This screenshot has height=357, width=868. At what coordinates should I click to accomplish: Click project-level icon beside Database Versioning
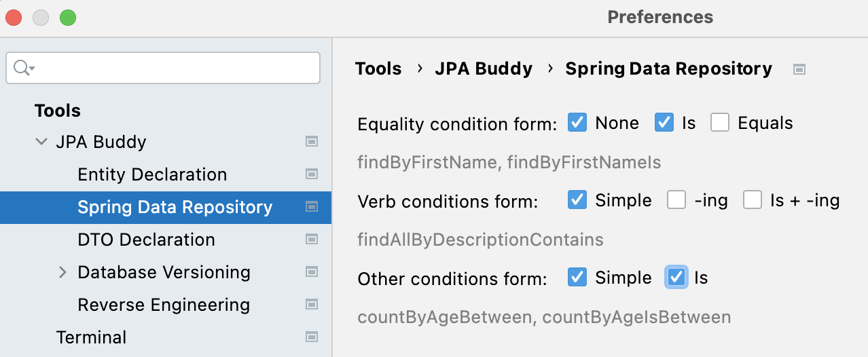point(312,272)
